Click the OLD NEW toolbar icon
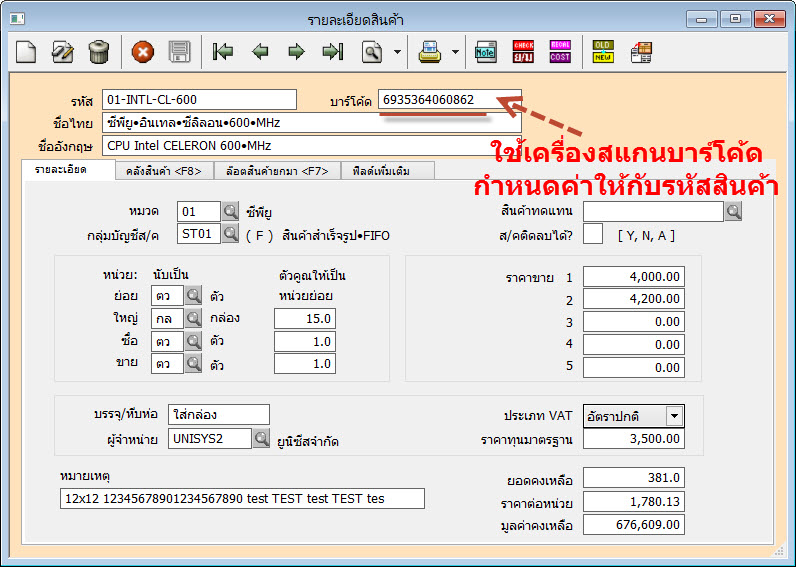This screenshot has height=567, width=796. point(603,52)
